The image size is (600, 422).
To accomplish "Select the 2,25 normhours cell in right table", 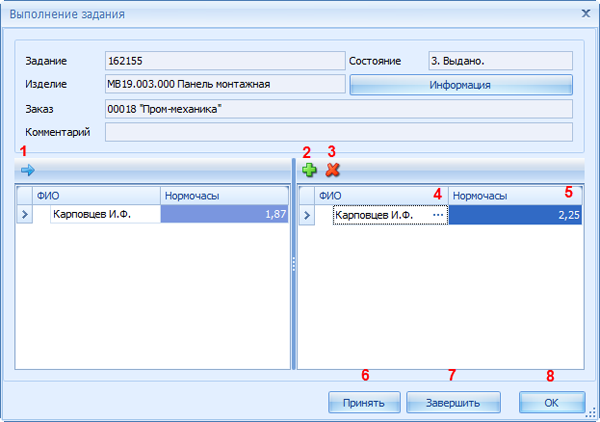I will pyautogui.click(x=515, y=215).
